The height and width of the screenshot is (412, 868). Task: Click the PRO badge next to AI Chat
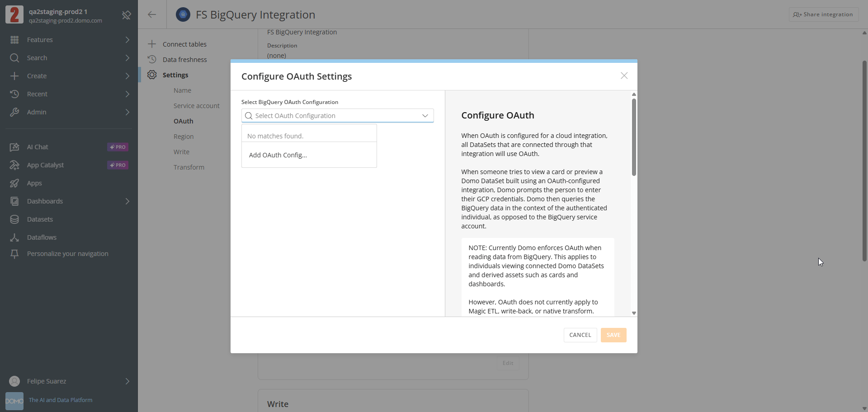[x=118, y=147]
